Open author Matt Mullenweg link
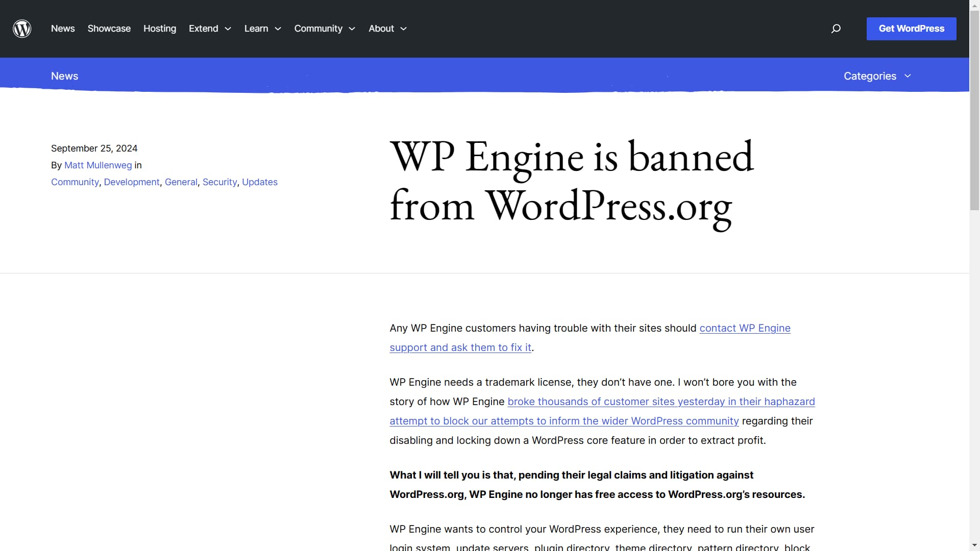The width and height of the screenshot is (980, 551). point(98,165)
